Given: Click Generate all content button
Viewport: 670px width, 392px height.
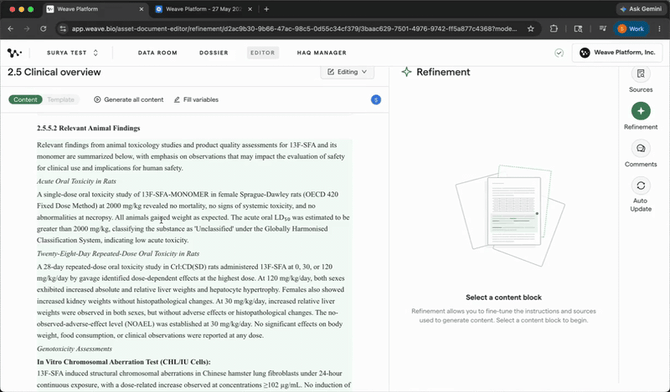Looking at the screenshot, I should (129, 100).
